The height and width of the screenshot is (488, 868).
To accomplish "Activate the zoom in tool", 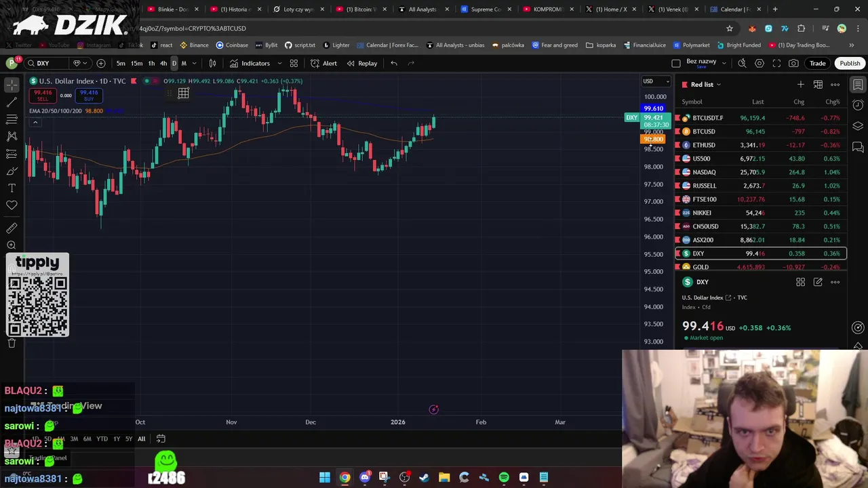I will (12, 245).
